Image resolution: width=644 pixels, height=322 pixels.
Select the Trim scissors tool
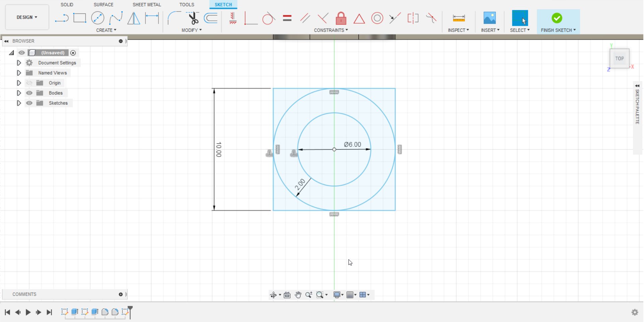[x=193, y=18]
